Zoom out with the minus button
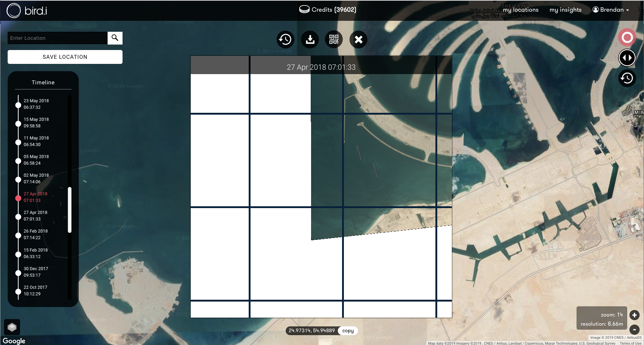The width and height of the screenshot is (644, 345). tap(635, 329)
